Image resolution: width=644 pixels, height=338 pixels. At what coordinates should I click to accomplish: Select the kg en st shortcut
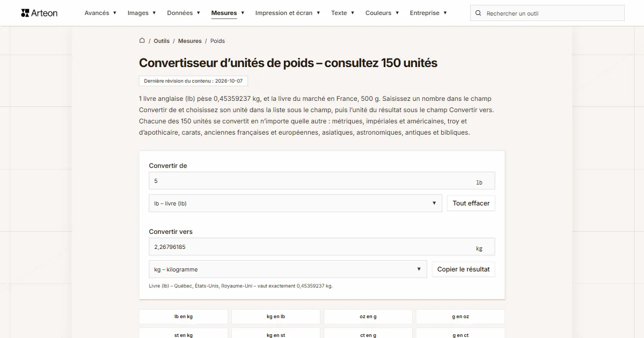276,333
